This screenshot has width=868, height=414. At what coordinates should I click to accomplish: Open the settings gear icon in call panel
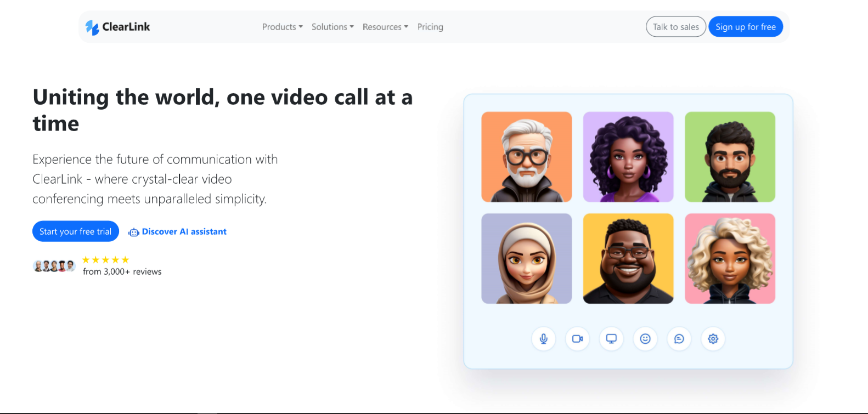(x=713, y=339)
